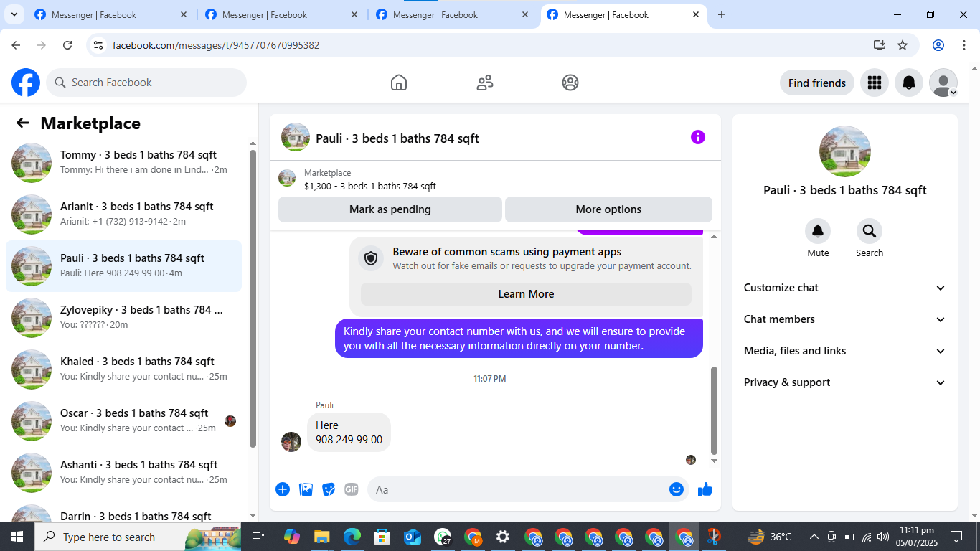Send a thumbs-up like
The width and height of the screenshot is (980, 551).
[x=705, y=489]
